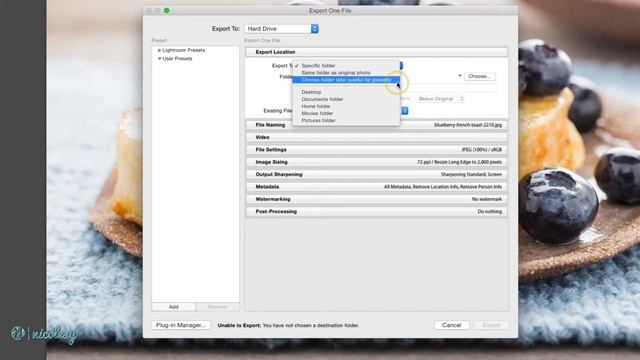640x360 pixels.
Task: Expand the Output Sharpening section
Action: click(376, 174)
